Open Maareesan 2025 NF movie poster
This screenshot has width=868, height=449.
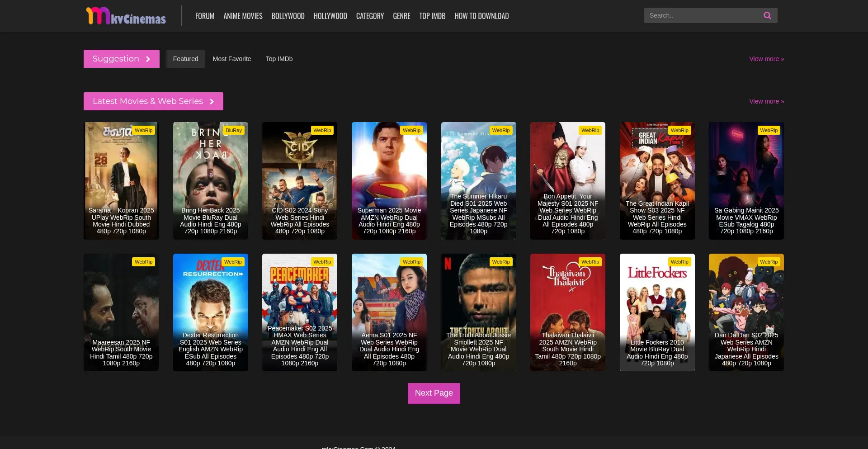[121, 312]
